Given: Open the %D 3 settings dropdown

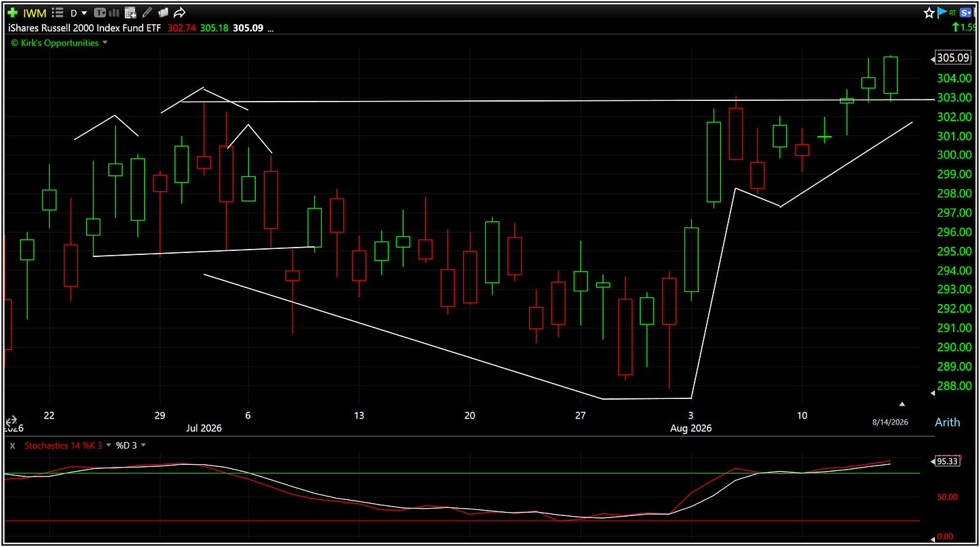Looking at the screenshot, I should (x=143, y=445).
